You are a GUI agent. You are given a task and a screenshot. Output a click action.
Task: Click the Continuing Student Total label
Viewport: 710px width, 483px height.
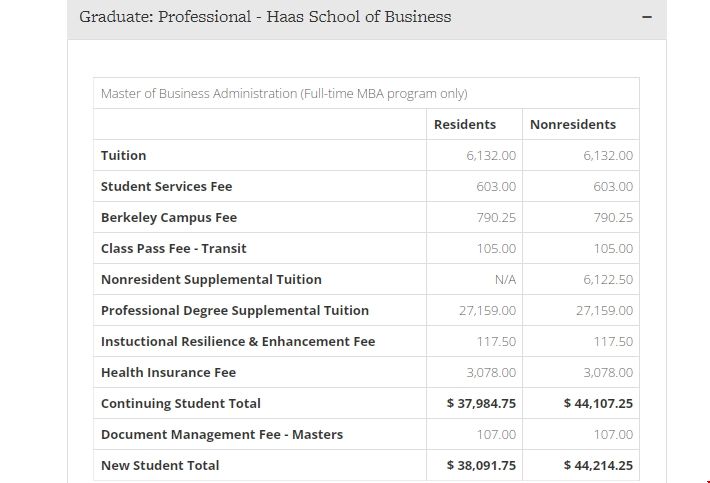point(181,403)
